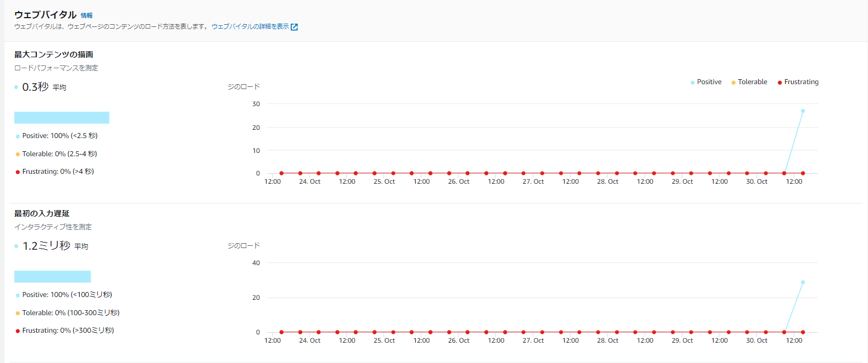This screenshot has width=868, height=363.
Task: Select the 最大コンテンツの描画 heading
Action: (x=54, y=54)
